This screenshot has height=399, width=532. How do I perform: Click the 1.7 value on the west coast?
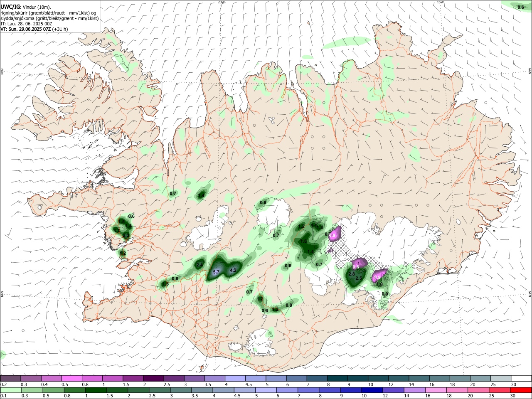coord(117,230)
